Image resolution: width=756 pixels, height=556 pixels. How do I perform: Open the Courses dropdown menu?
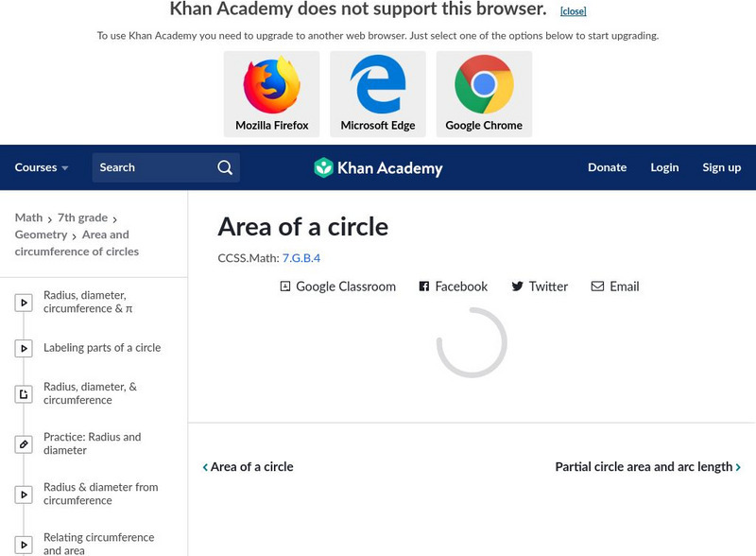pyautogui.click(x=42, y=167)
